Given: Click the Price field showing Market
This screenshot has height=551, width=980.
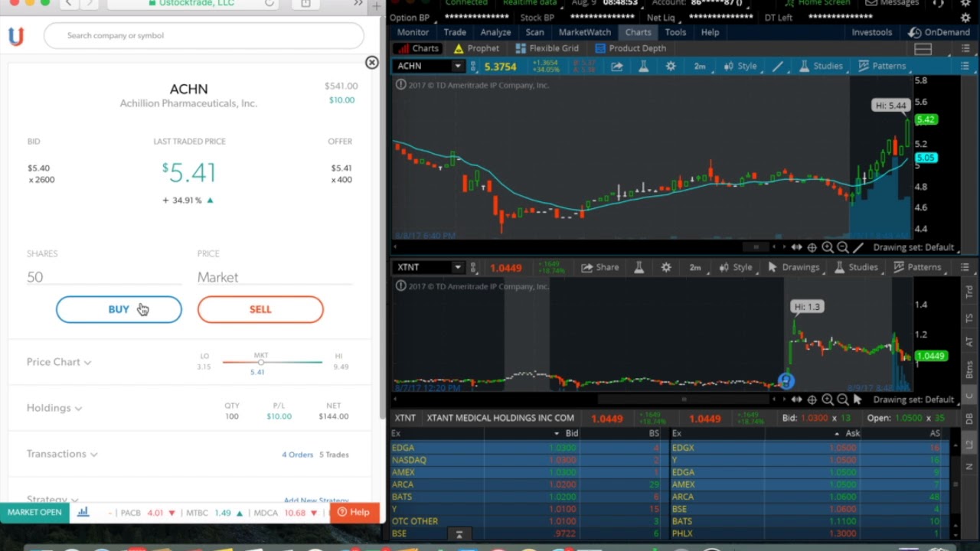Looking at the screenshot, I should (275, 277).
